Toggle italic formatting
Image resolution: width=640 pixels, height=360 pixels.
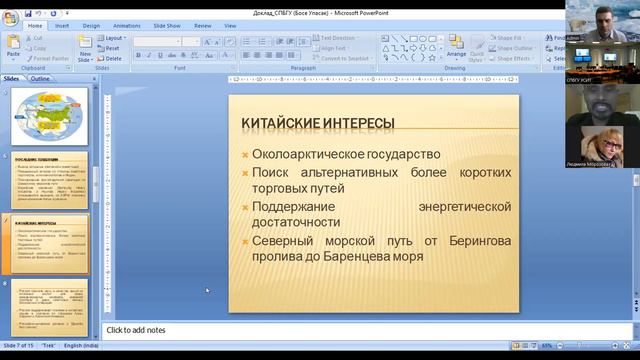point(149,55)
